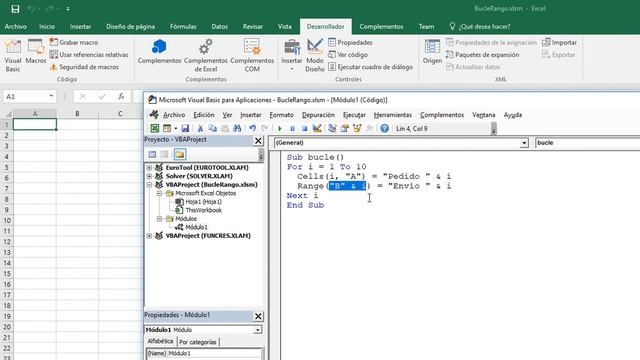Open control Propiedades in the ribbon
Image resolution: width=640 pixels, height=360 pixels.
[350, 42]
